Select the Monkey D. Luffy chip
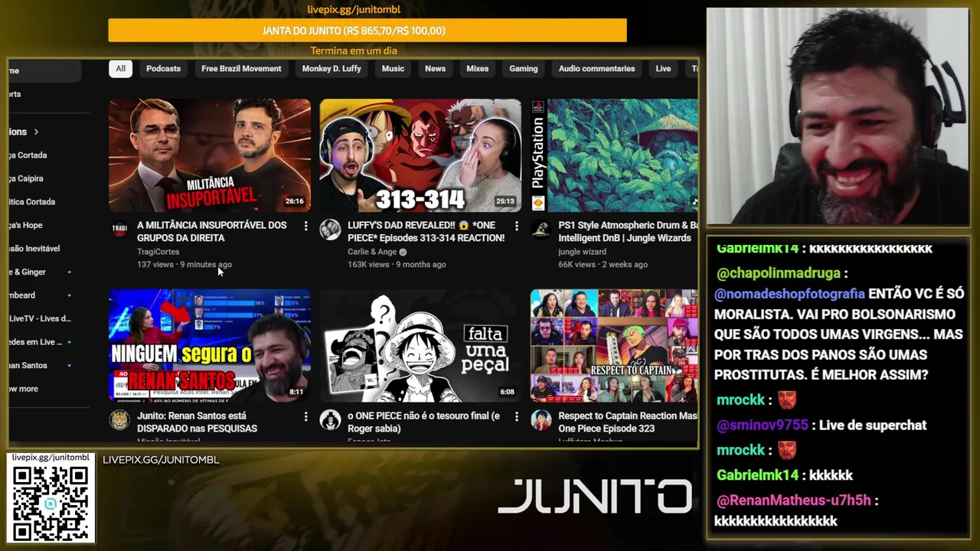Viewport: 980px width, 551px height. pyautogui.click(x=332, y=69)
